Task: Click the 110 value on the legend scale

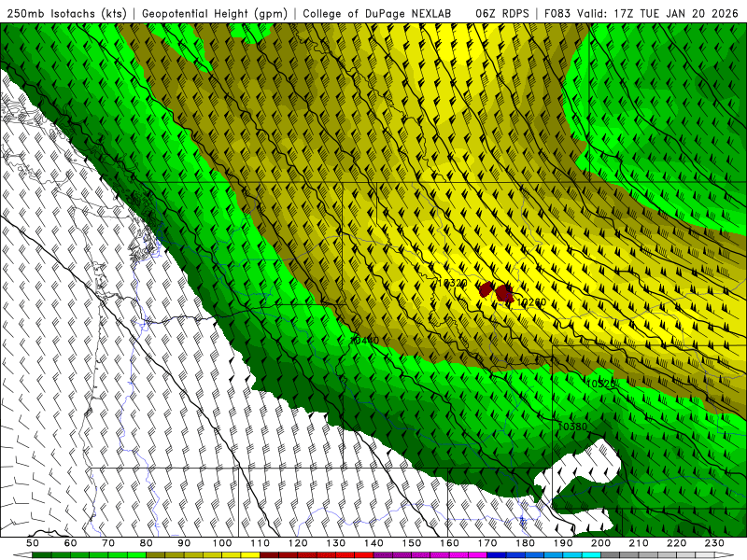Action: tap(261, 543)
